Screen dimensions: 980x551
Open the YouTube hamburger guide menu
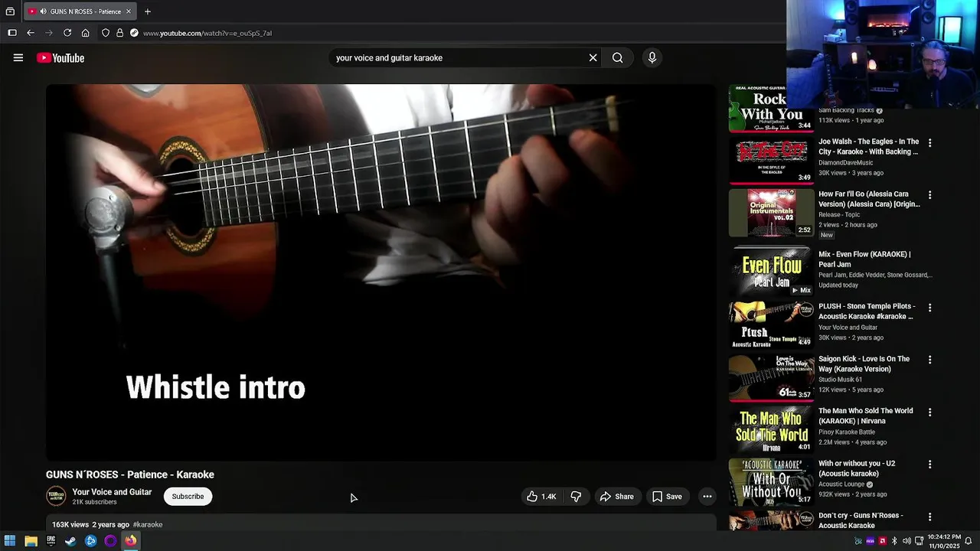pos(18,57)
